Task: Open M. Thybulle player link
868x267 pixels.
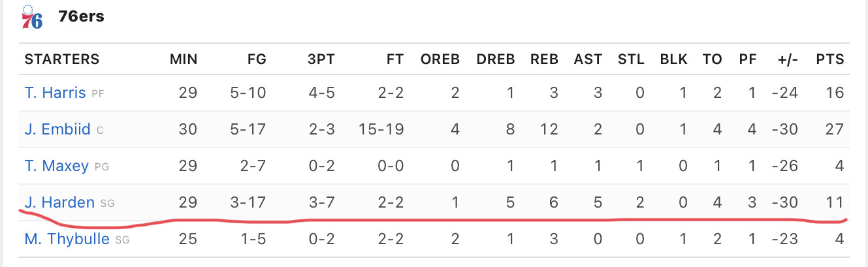Action: click(x=67, y=239)
